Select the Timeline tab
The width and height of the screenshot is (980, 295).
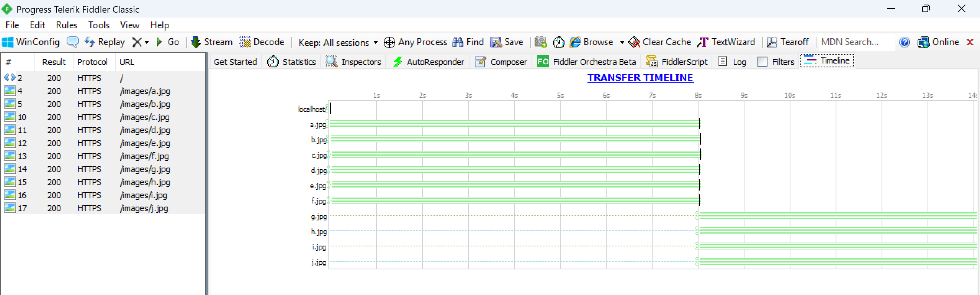tap(828, 61)
